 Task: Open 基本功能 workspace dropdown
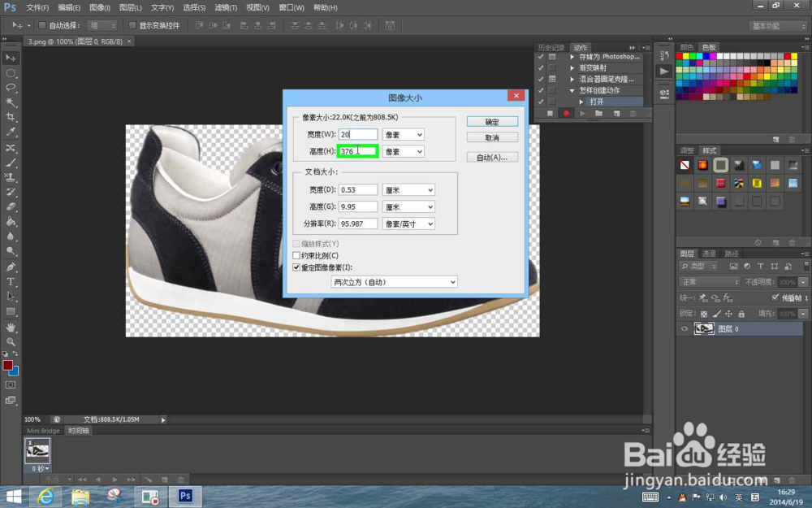779,26
